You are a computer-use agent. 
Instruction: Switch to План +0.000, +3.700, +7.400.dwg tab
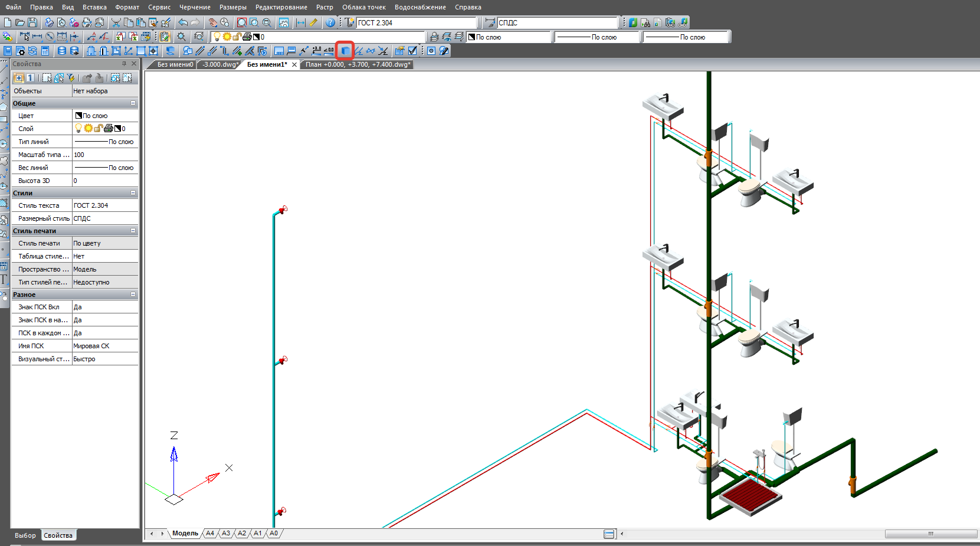click(358, 64)
